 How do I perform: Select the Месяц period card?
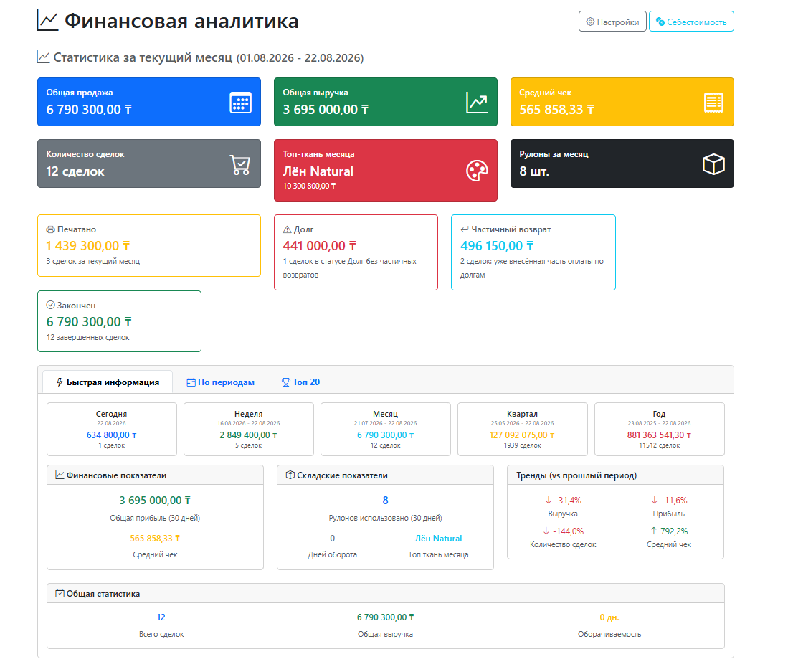386,430
